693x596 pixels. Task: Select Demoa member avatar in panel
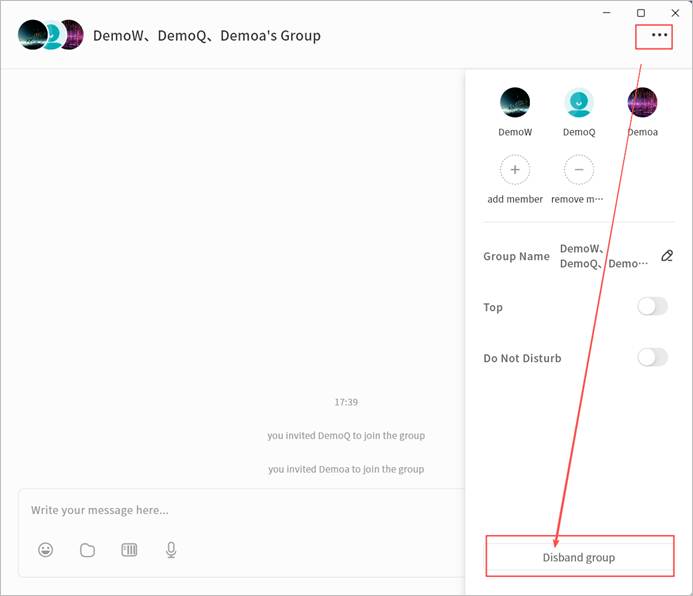coord(642,102)
